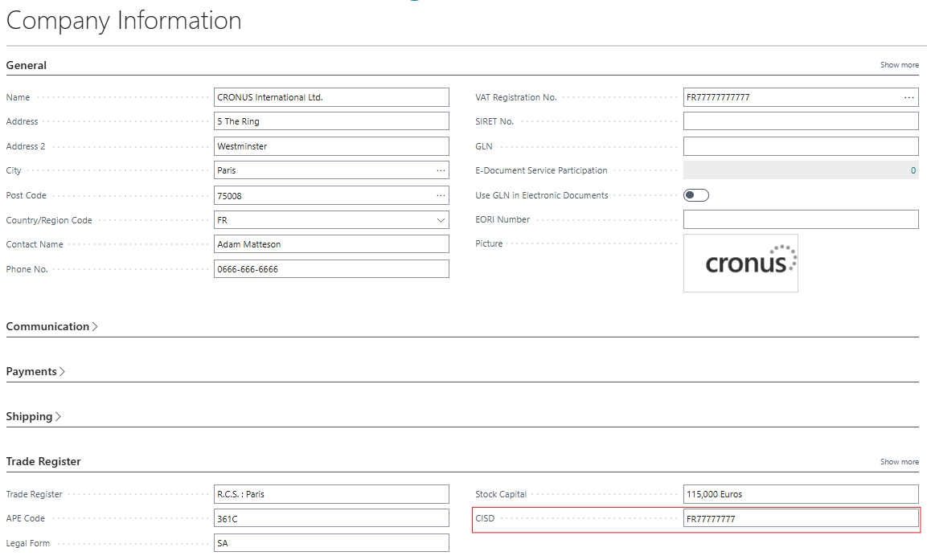Edit the APE Code field

[331, 518]
